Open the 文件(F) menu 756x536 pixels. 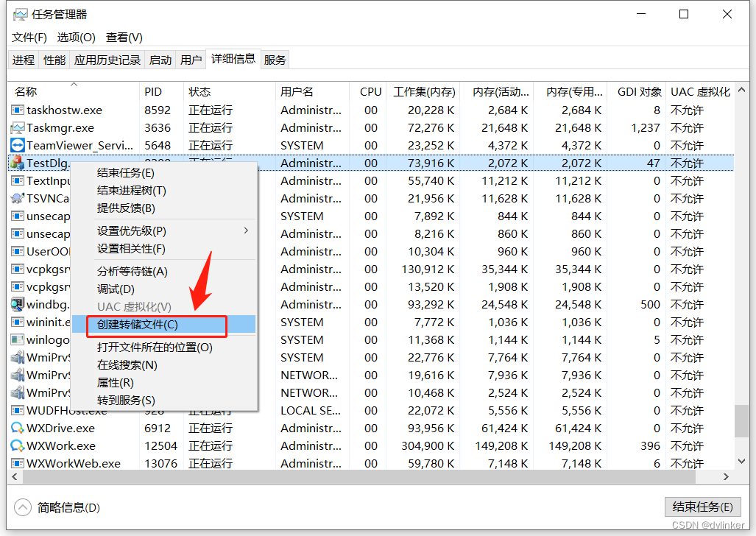pyautogui.click(x=29, y=37)
